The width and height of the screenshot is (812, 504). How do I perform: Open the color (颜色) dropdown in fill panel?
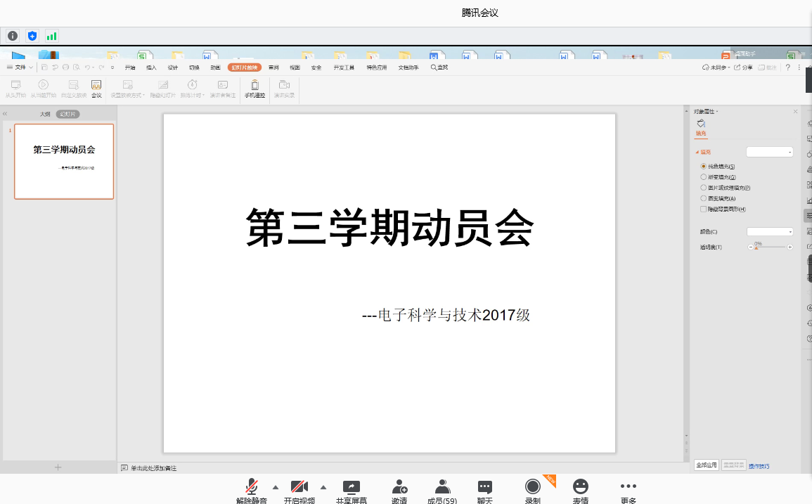tap(770, 231)
